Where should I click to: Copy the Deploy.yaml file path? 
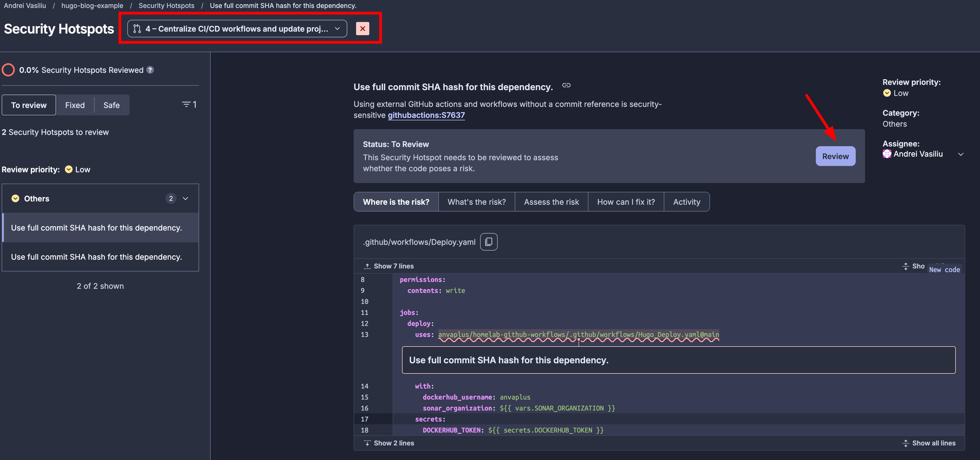[488, 242]
